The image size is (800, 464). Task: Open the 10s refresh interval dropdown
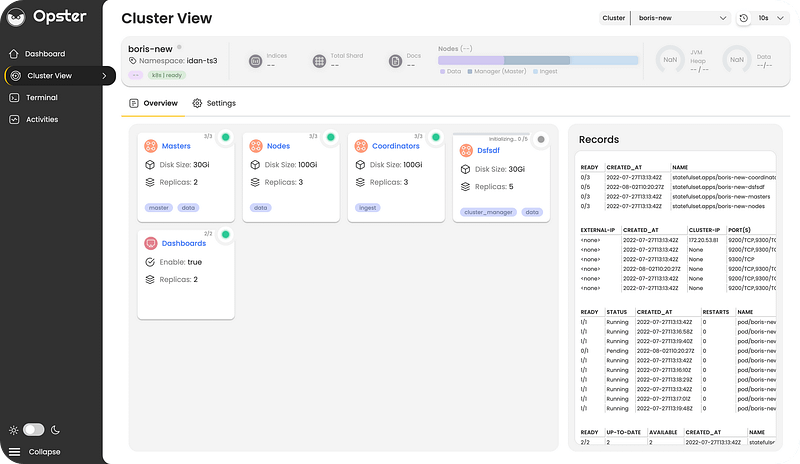[770, 18]
